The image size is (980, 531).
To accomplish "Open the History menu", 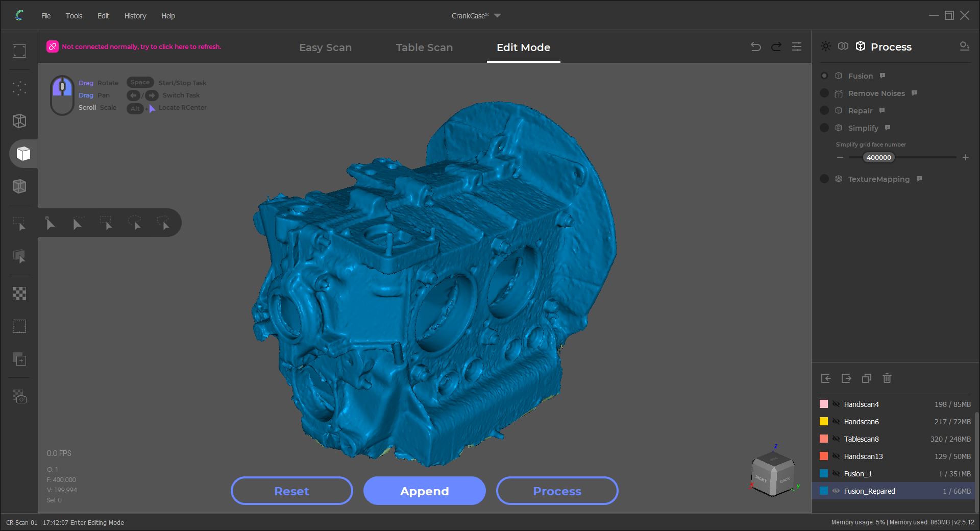I will point(135,16).
